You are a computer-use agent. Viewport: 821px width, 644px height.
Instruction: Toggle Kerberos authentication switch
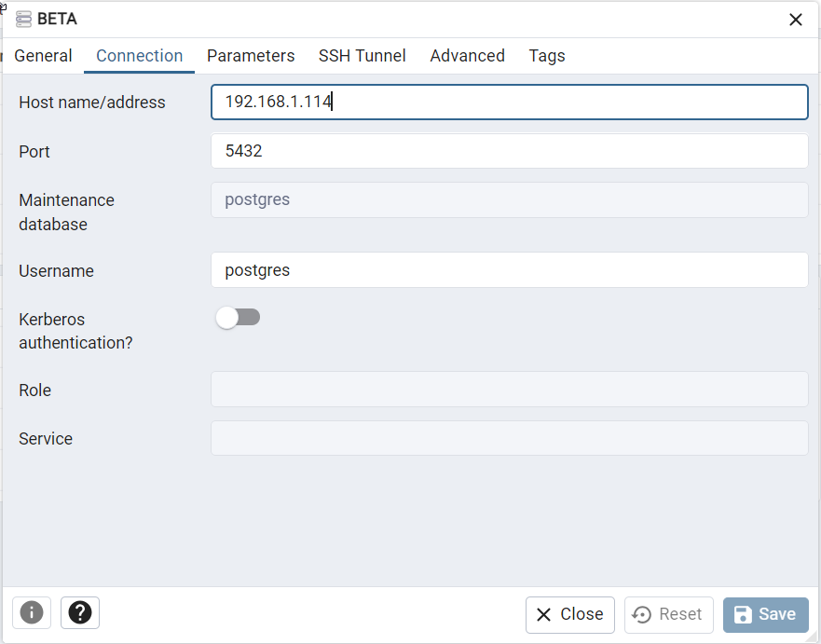pyautogui.click(x=238, y=318)
